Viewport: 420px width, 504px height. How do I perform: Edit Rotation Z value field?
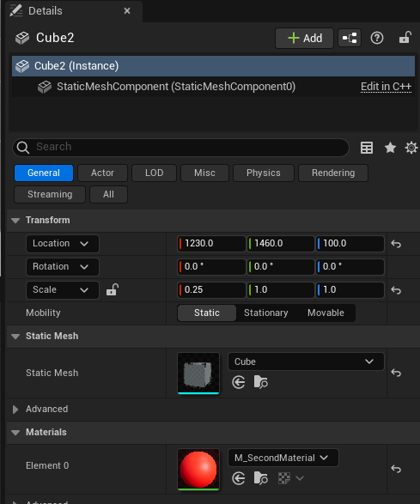click(x=350, y=267)
